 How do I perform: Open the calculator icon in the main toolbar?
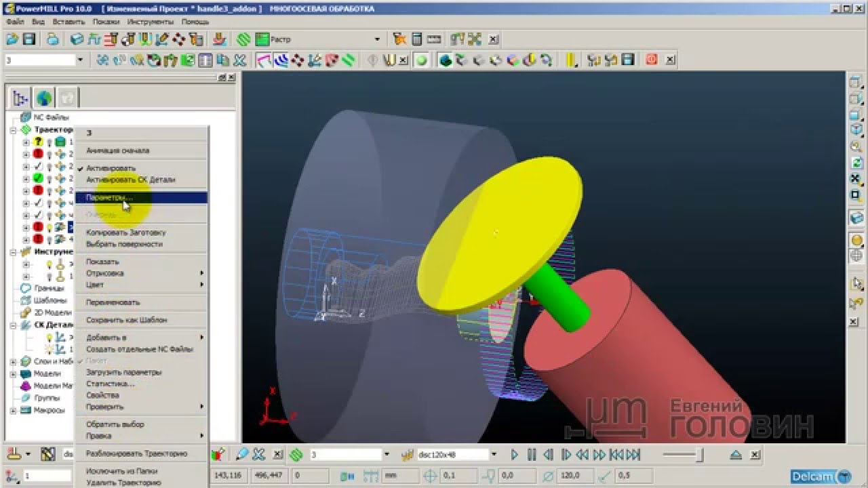click(417, 40)
